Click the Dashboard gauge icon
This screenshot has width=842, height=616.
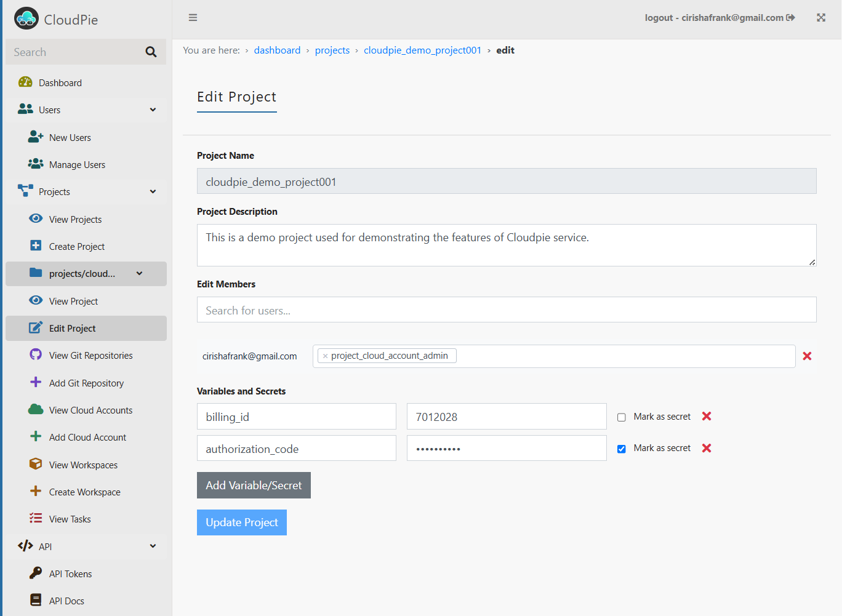pos(25,82)
